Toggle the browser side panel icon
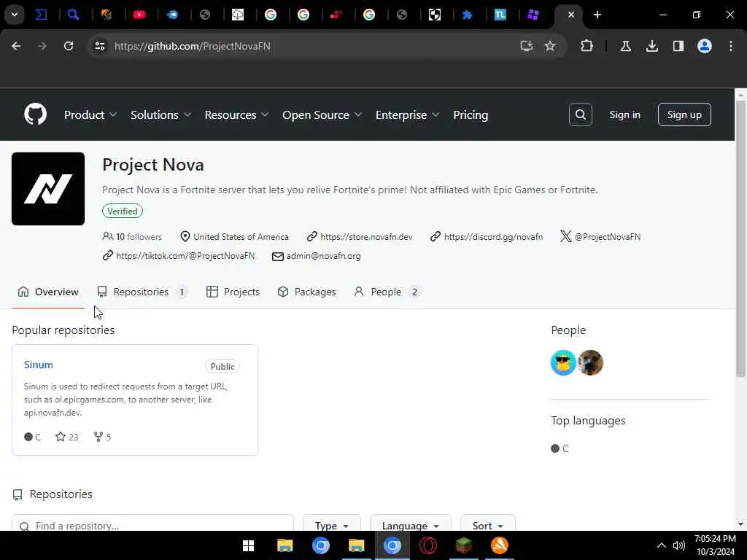Screen dimensions: 747x560 [678, 46]
